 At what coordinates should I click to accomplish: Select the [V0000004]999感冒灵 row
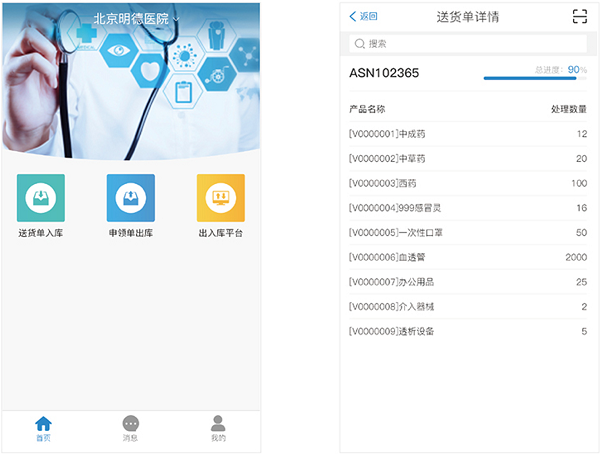(x=468, y=208)
